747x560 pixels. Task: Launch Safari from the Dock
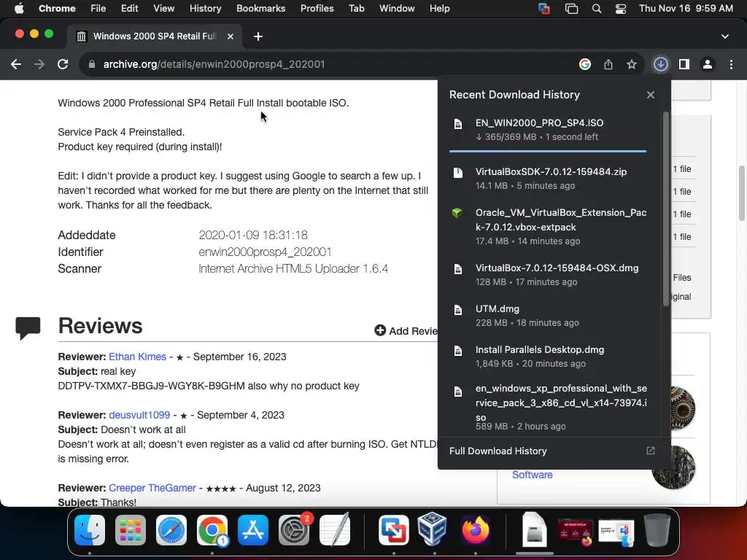pyautogui.click(x=171, y=530)
